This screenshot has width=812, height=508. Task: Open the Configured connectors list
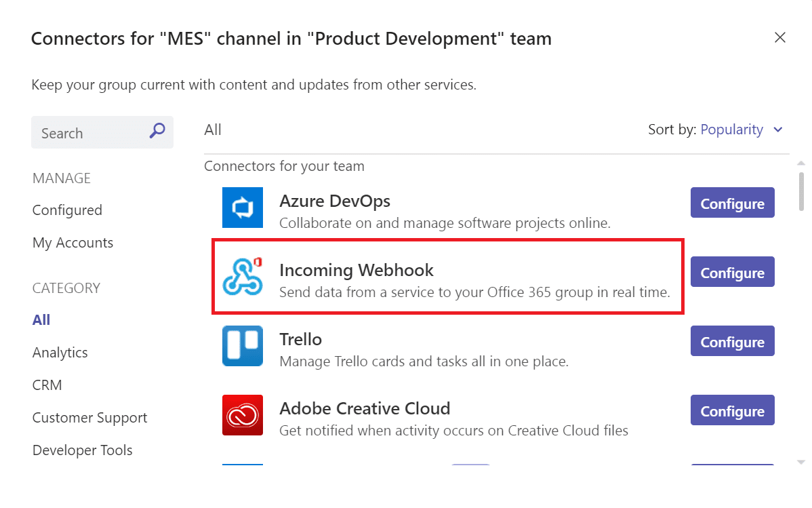[x=67, y=210]
